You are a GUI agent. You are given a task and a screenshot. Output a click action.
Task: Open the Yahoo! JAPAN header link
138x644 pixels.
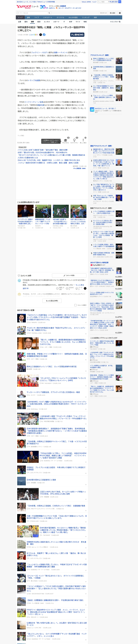pyautogui.click(x=86, y=2)
